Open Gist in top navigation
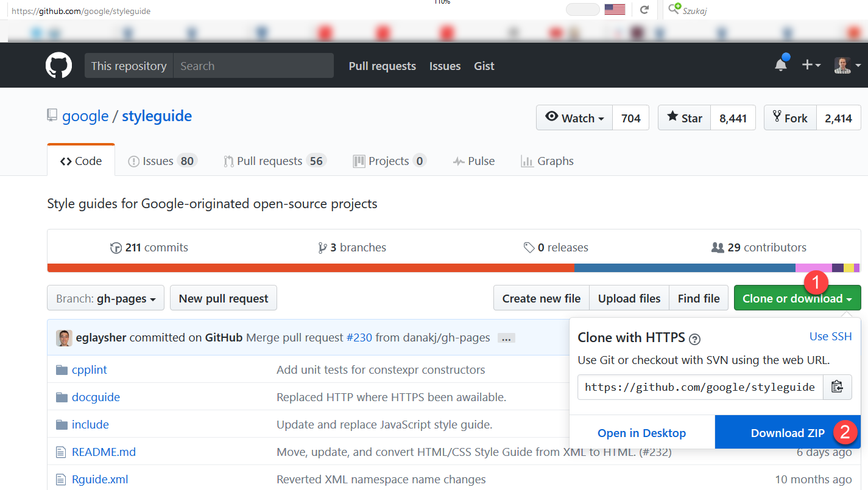Viewport: 868px width, 490px height. [484, 66]
